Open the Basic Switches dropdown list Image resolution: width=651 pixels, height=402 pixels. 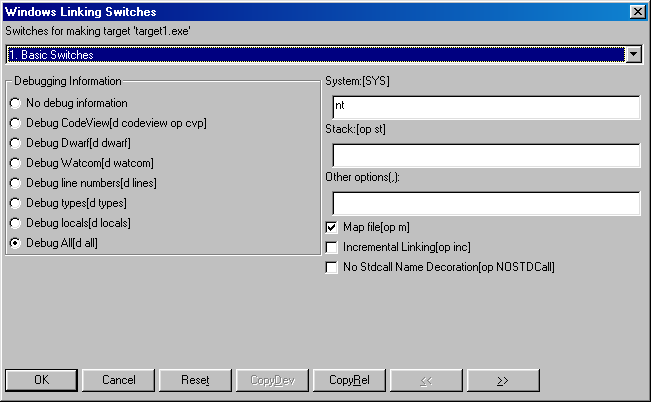coord(632,54)
